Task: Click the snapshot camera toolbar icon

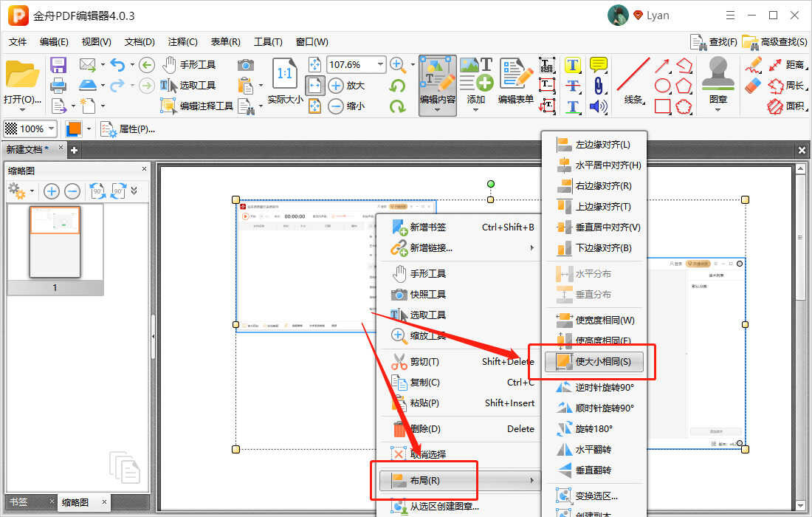Action: (246, 65)
